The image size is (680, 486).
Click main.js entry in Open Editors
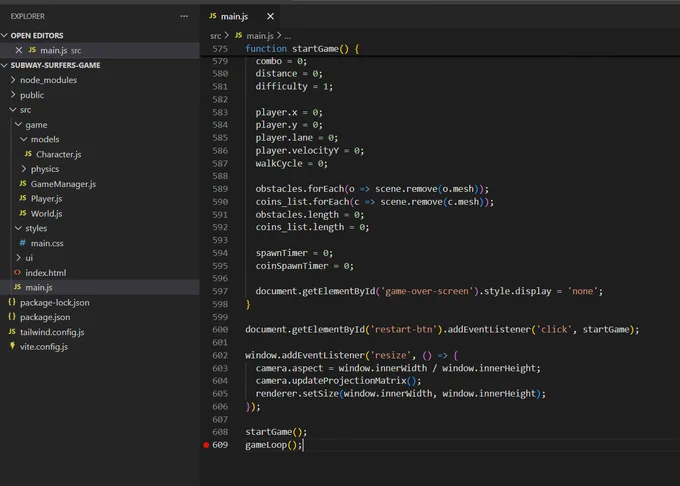(100, 50)
